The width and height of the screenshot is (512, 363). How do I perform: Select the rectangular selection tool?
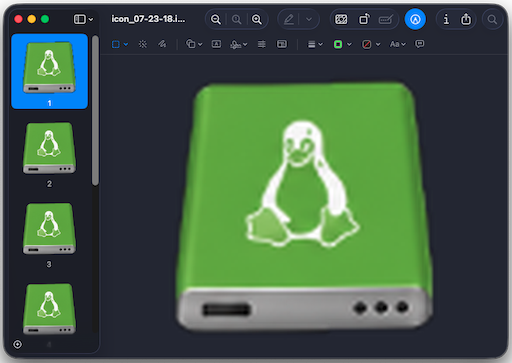click(x=116, y=44)
